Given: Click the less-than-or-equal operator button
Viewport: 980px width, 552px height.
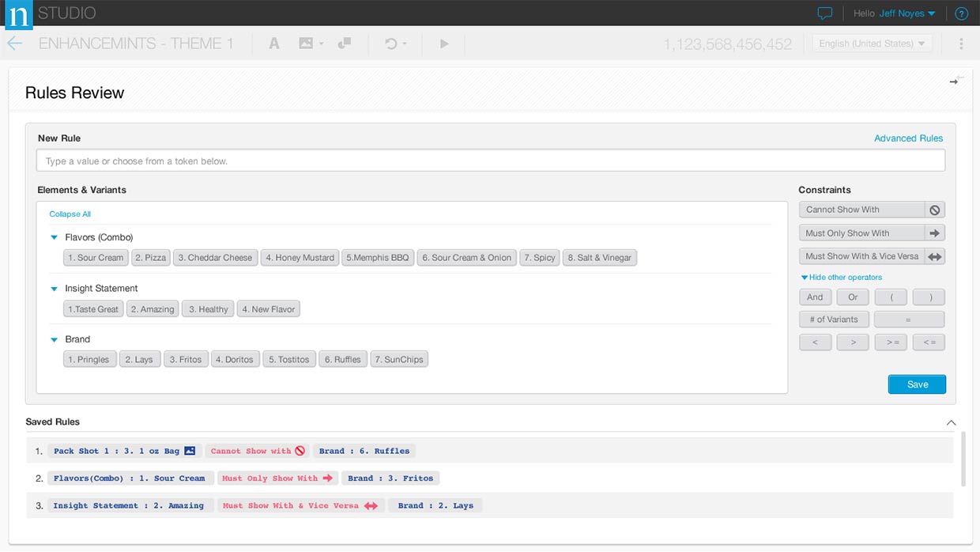Looking at the screenshot, I should (x=929, y=342).
